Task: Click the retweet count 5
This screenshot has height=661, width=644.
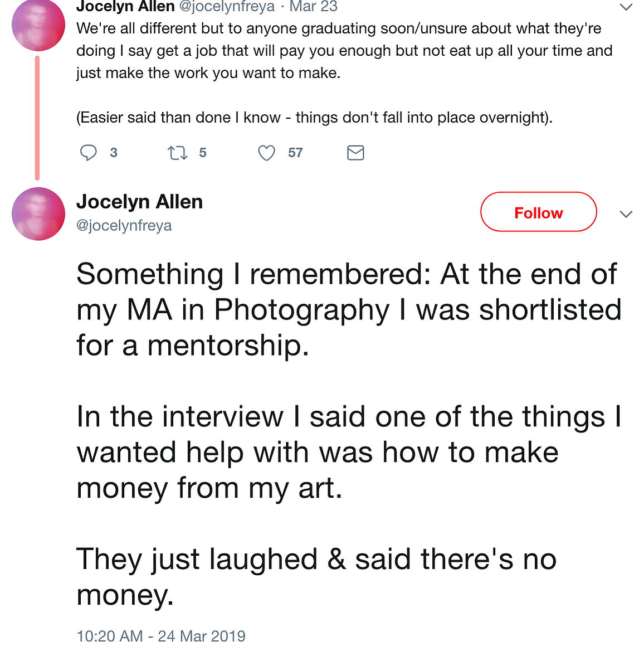Action: click(x=203, y=153)
